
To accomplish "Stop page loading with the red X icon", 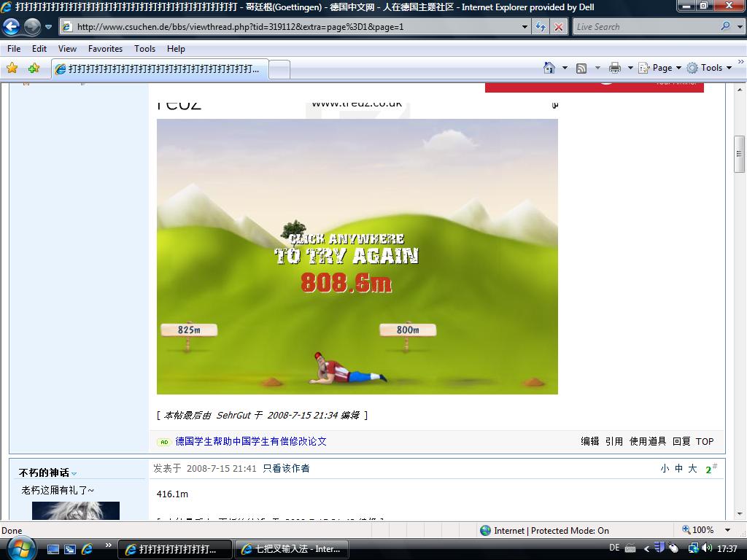I will (x=558, y=27).
